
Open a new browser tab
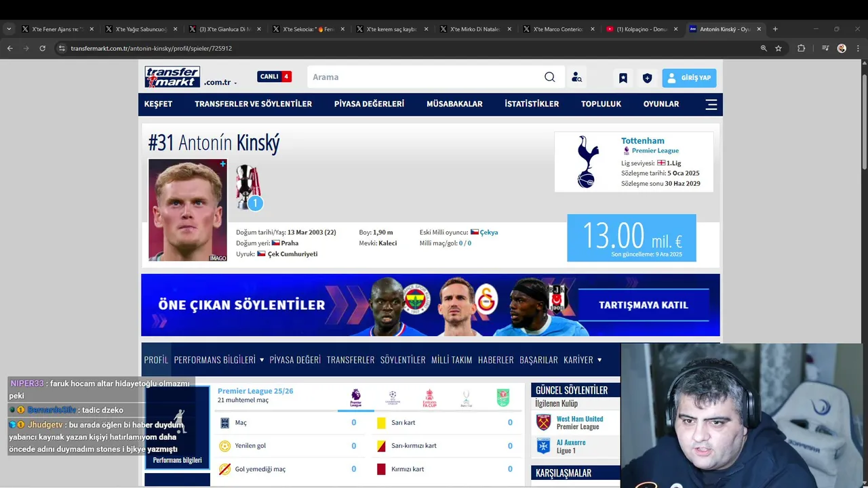[775, 29]
